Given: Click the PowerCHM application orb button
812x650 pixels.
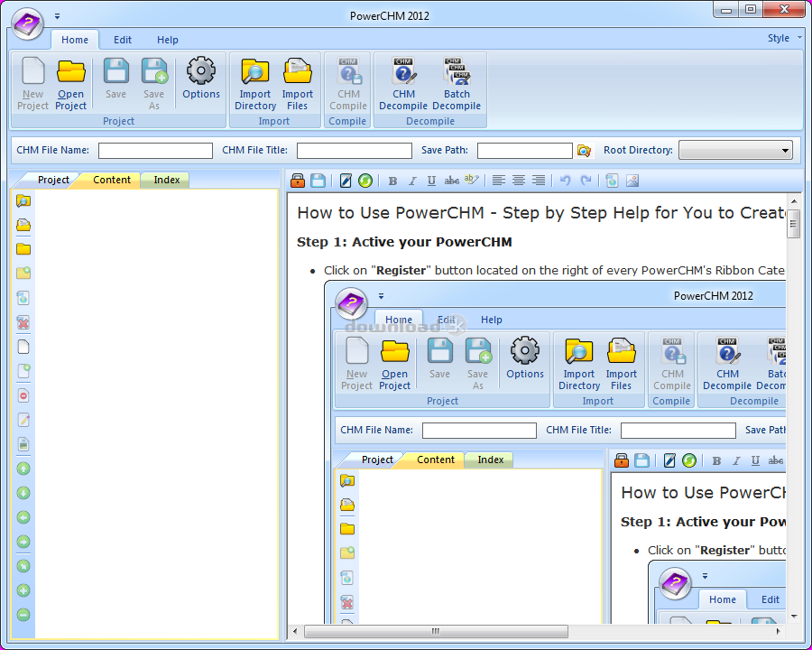Looking at the screenshot, I should point(27,23).
